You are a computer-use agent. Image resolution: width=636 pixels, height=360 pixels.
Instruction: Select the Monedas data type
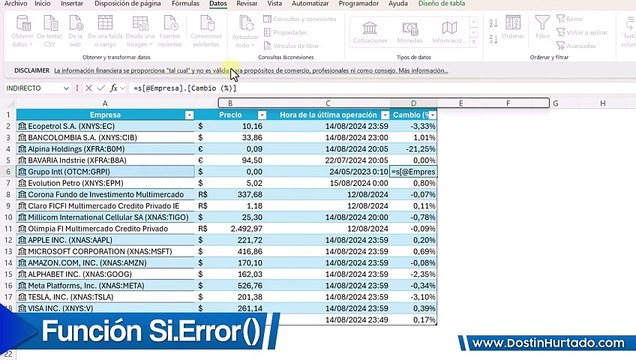410,32
